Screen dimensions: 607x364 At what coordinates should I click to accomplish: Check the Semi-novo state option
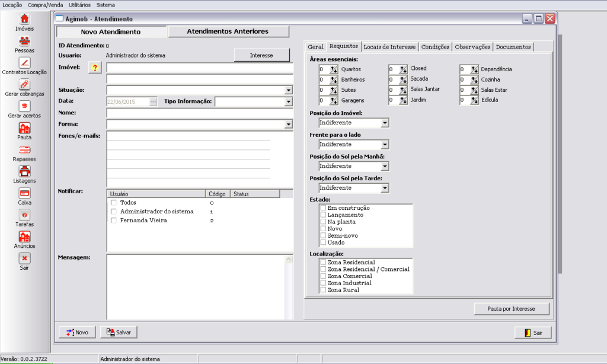click(x=323, y=235)
